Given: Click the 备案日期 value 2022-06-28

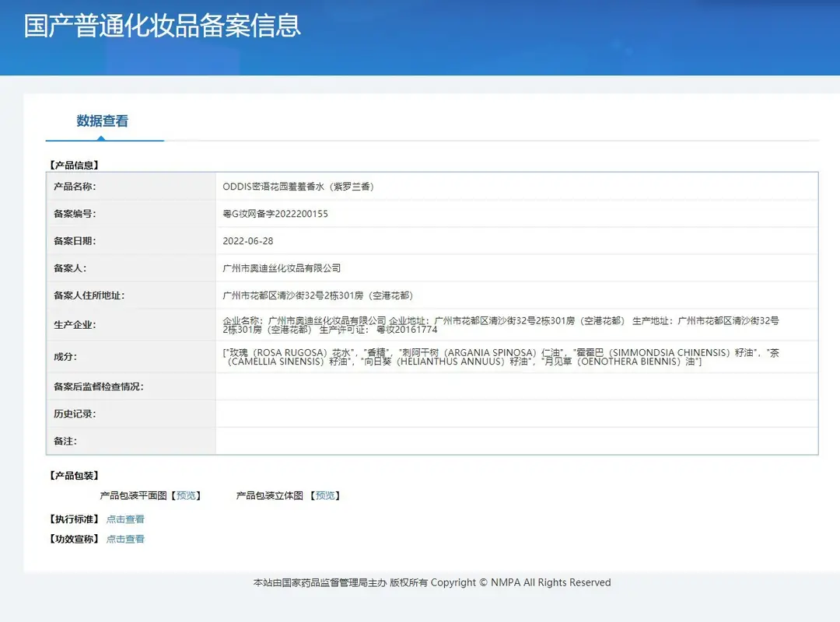Looking at the screenshot, I should (x=248, y=241).
